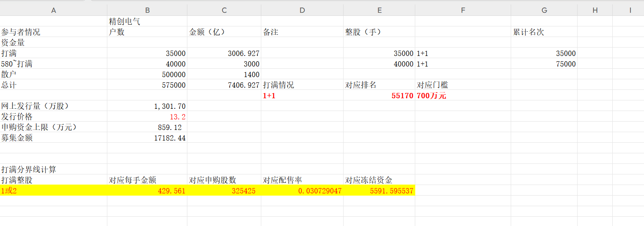Select column C header
This screenshot has width=644, height=226.
click(x=224, y=11)
